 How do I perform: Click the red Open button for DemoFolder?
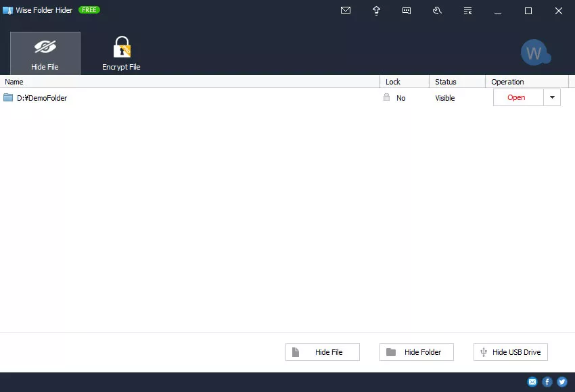click(518, 97)
